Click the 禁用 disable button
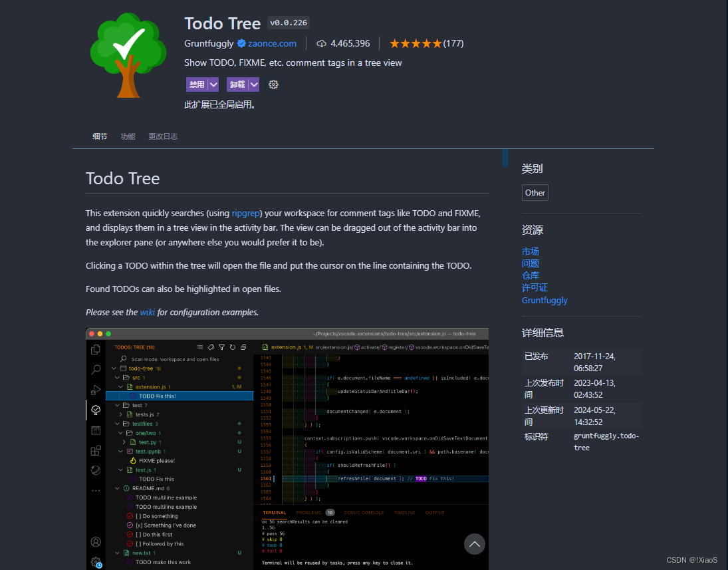 tap(197, 84)
